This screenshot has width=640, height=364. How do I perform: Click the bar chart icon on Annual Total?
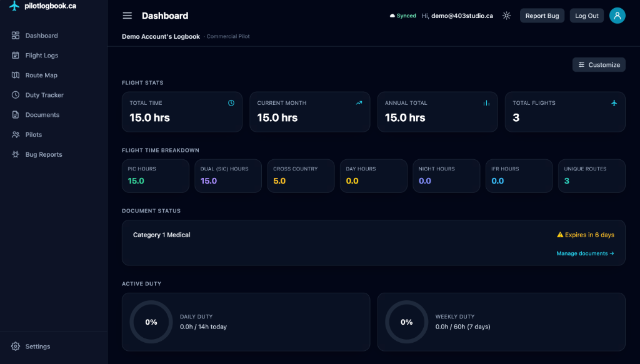(486, 103)
